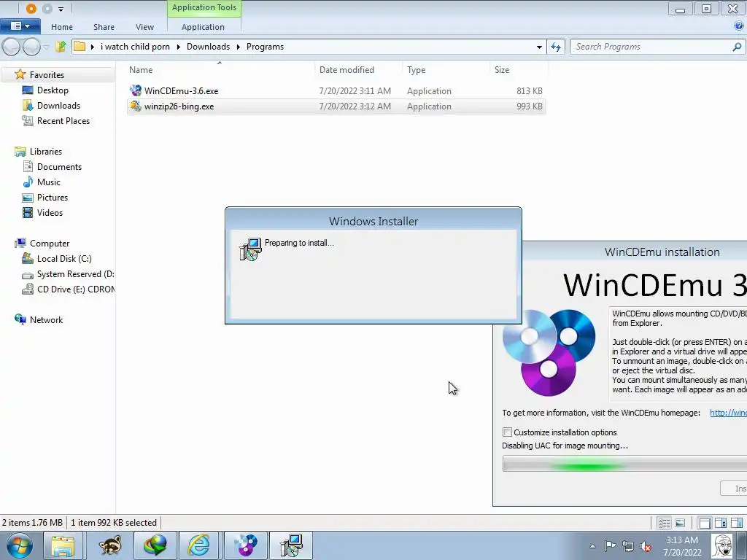Open the Windows Start menu
Image resolution: width=747 pixels, height=560 pixels.
pos(18,545)
